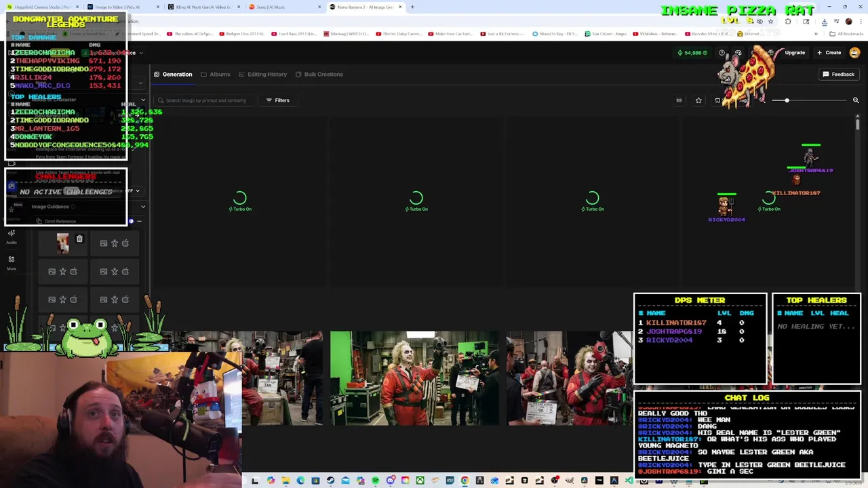Open the help question-mark icon
Image resolution: width=868 pixels, height=488 pixels.
[x=722, y=53]
